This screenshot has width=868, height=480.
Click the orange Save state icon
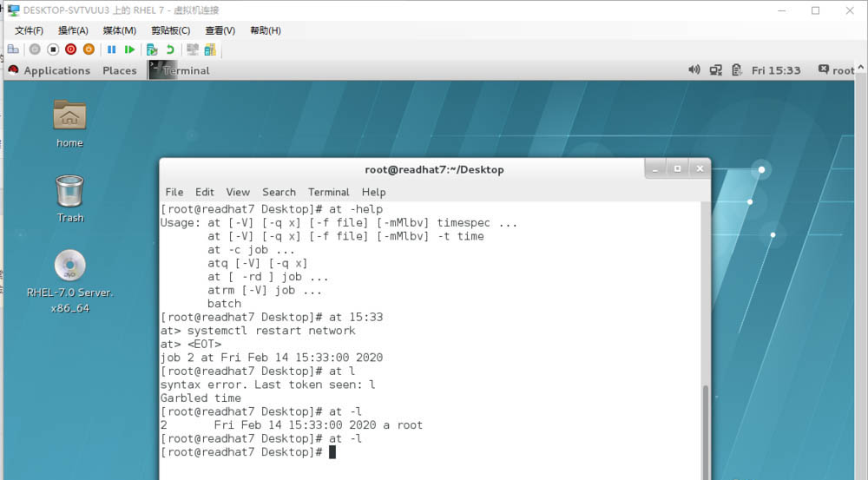click(x=88, y=49)
